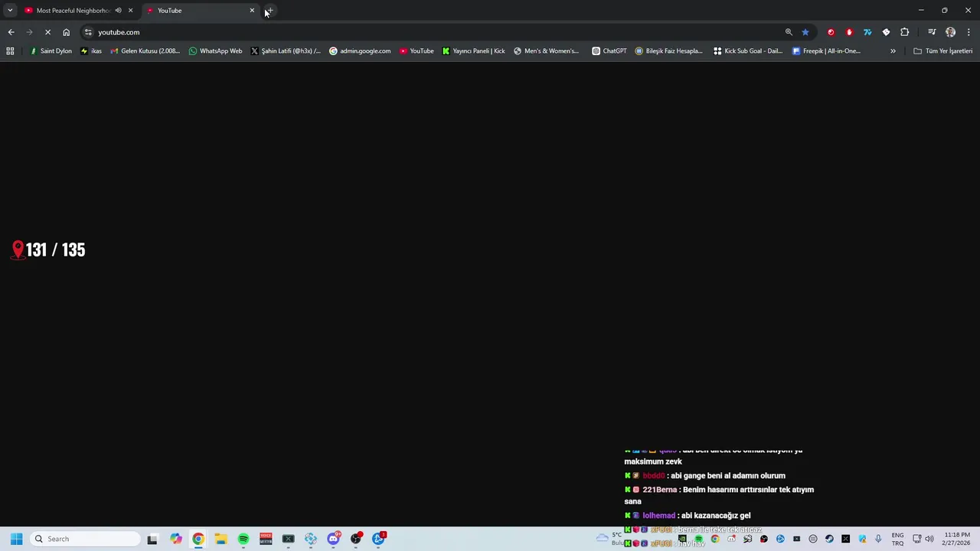Switch to Chrome on the taskbar
Screen dimensions: 980x551
198,539
